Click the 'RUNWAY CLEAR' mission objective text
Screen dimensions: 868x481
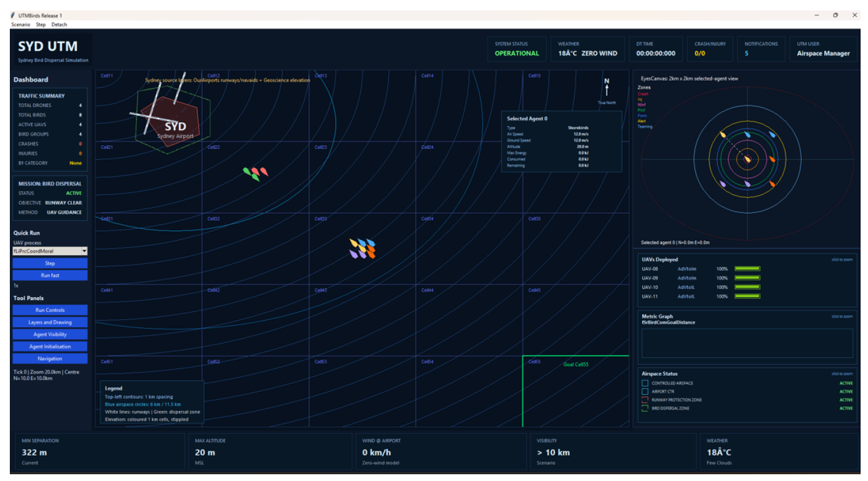(63, 202)
